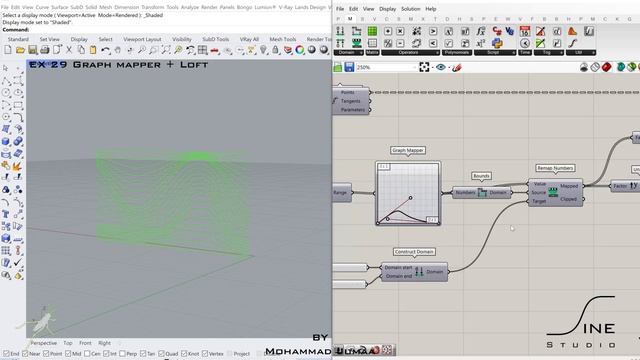Expand the Operators panel dropdown

point(438,53)
